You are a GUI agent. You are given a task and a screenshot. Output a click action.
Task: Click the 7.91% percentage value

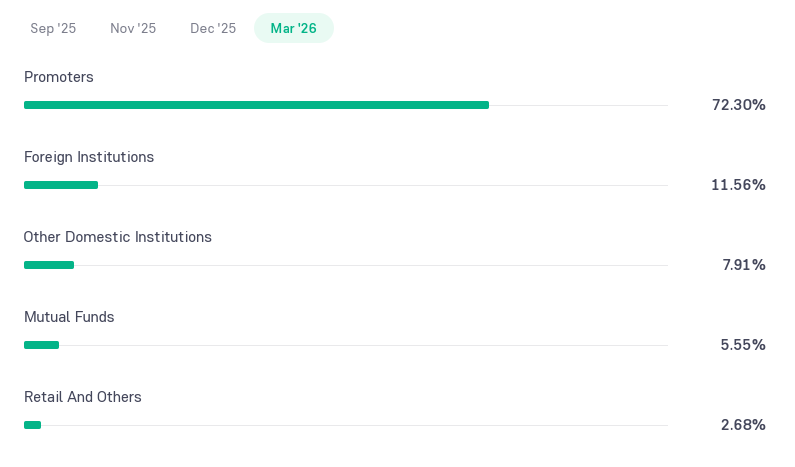point(744,265)
